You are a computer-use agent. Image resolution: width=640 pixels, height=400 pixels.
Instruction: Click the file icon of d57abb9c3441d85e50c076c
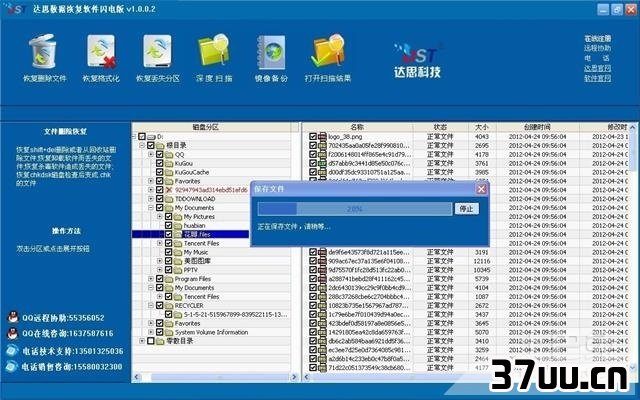[x=322, y=163]
